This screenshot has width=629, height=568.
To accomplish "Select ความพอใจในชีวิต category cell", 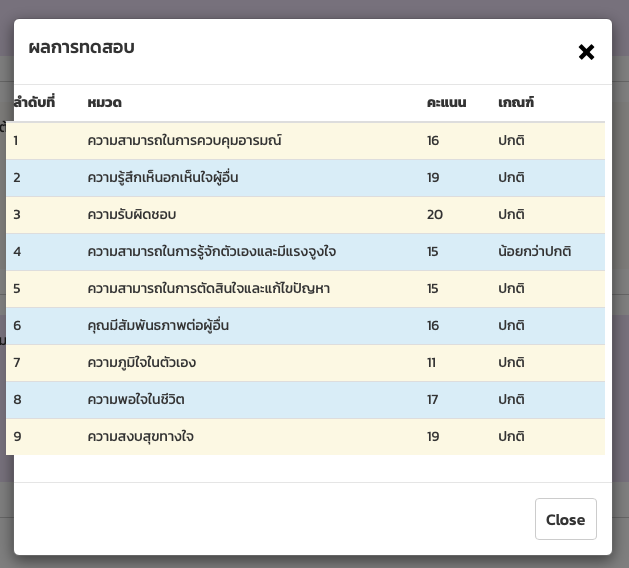I will (x=136, y=399).
